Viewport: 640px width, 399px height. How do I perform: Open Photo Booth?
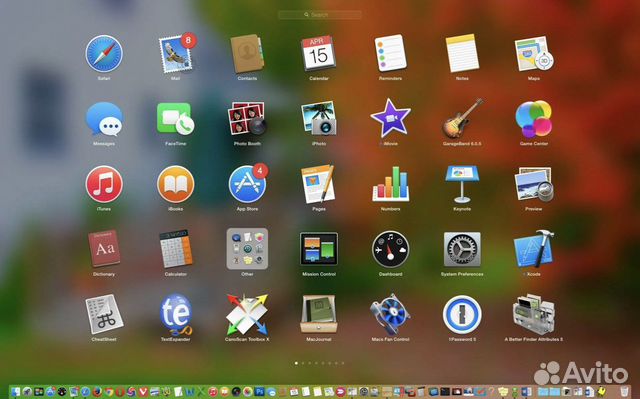tap(247, 119)
